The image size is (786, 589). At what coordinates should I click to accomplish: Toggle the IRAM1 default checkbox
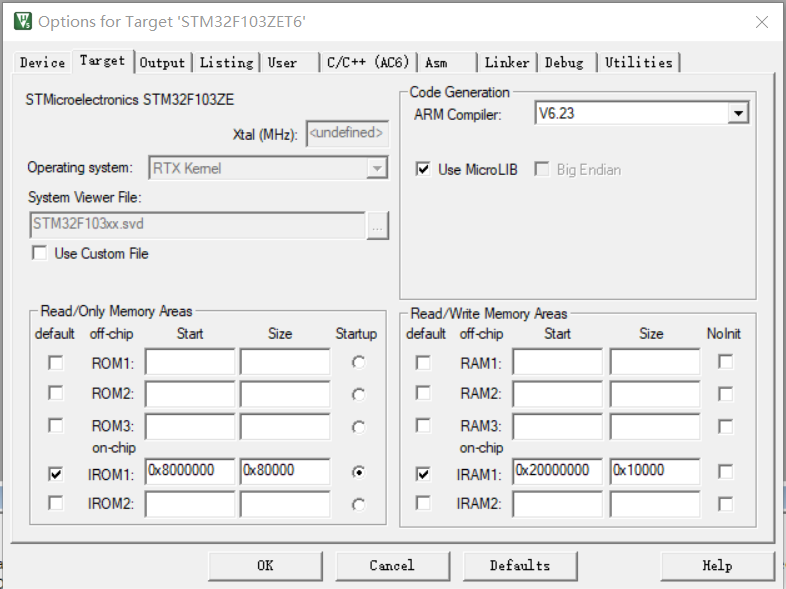point(423,474)
